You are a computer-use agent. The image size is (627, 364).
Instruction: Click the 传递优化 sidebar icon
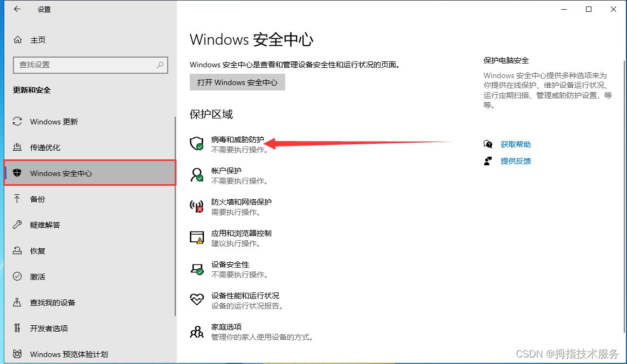click(17, 147)
